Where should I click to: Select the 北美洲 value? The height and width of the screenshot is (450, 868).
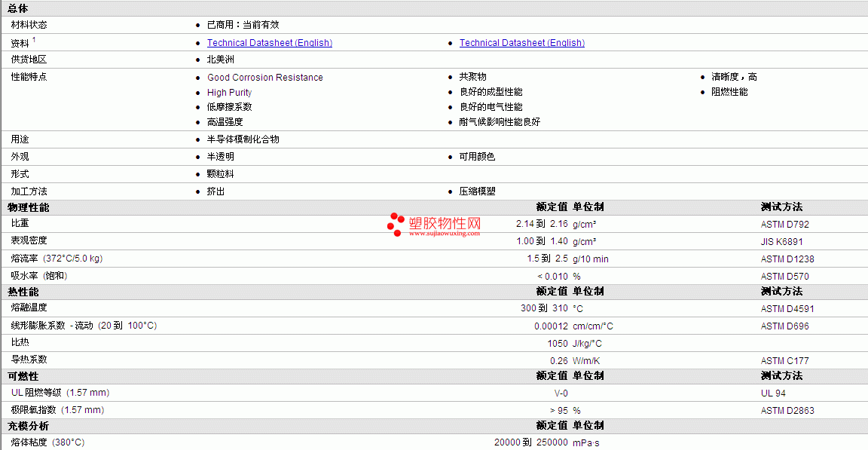click(220, 60)
